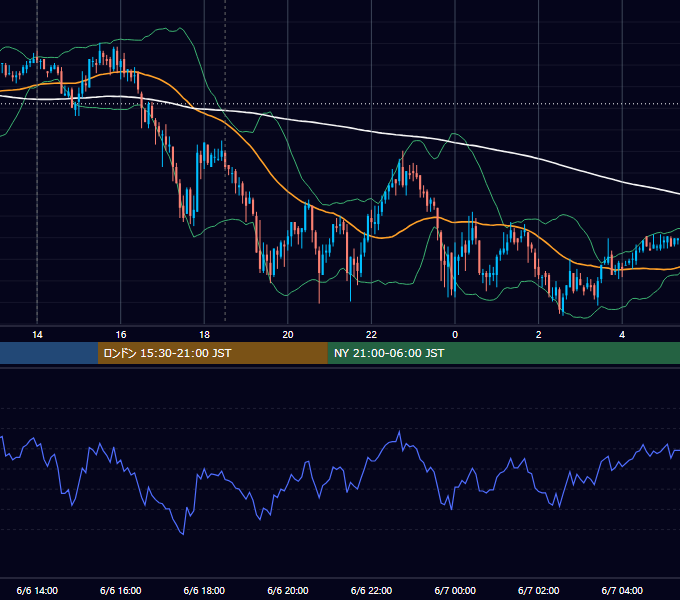
Task: Click the 20 hour axis label
Action: click(x=288, y=335)
